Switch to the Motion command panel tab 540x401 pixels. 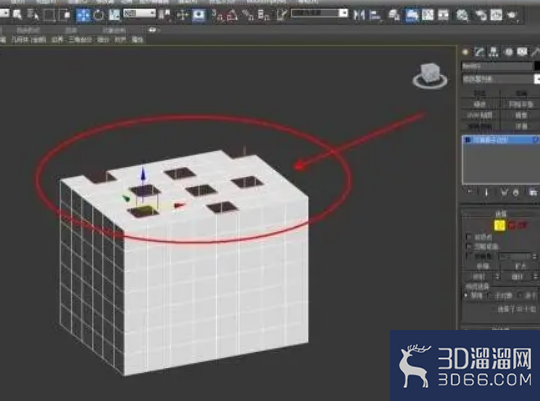508,52
